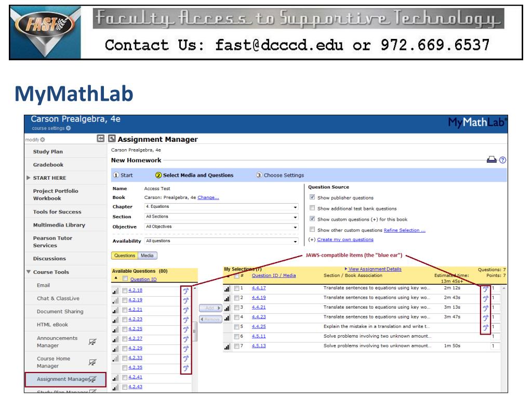This screenshot has width=532, height=399.
Task: Click the blue ear icon beside question 4.2.21
Action: 186,310
